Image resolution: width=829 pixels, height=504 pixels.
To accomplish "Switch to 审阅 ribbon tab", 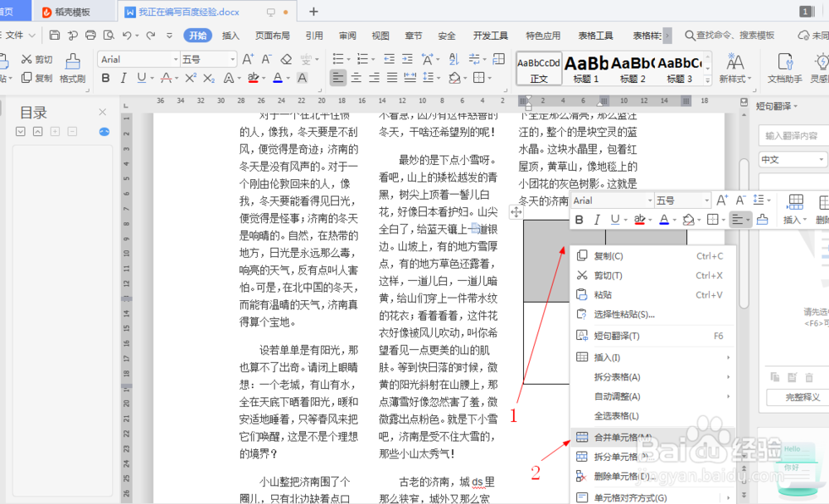I will click(347, 36).
